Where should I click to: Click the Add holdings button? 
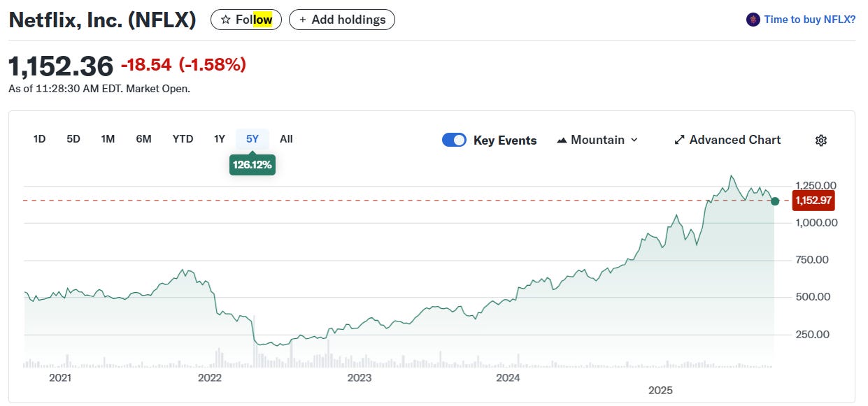[x=342, y=20]
